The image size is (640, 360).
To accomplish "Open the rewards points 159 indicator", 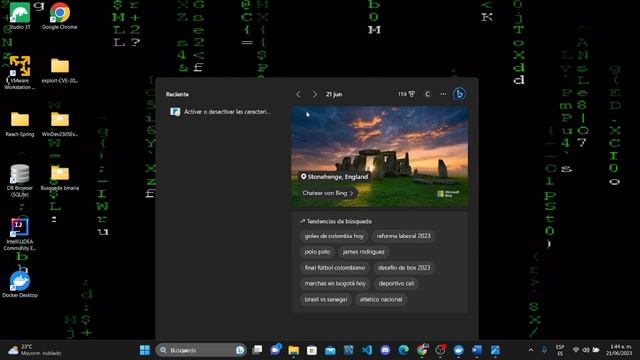I will [x=406, y=94].
